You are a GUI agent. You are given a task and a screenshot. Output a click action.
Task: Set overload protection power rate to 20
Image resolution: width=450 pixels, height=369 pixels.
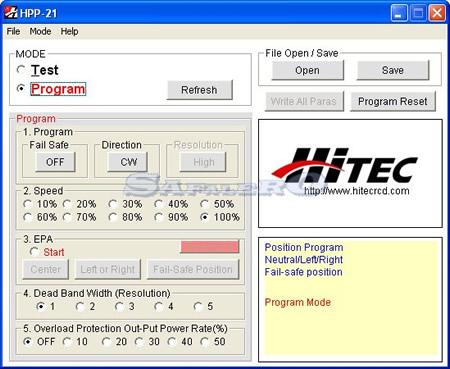tap(106, 341)
